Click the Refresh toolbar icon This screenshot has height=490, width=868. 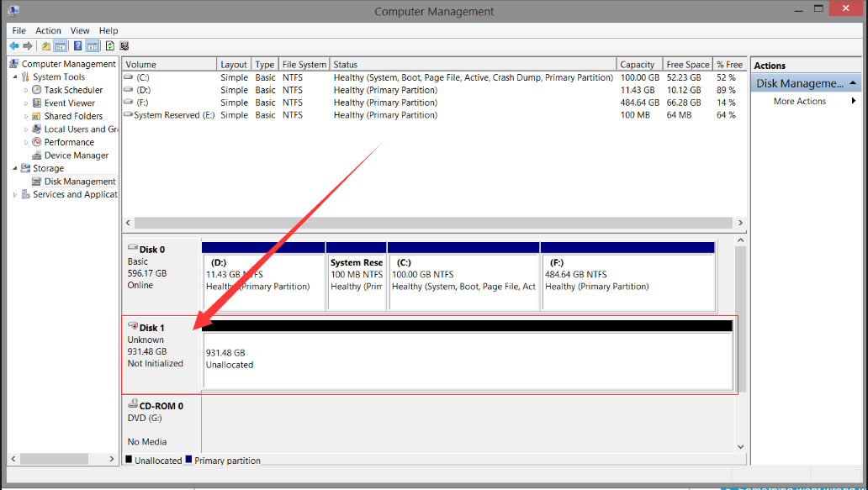point(109,46)
